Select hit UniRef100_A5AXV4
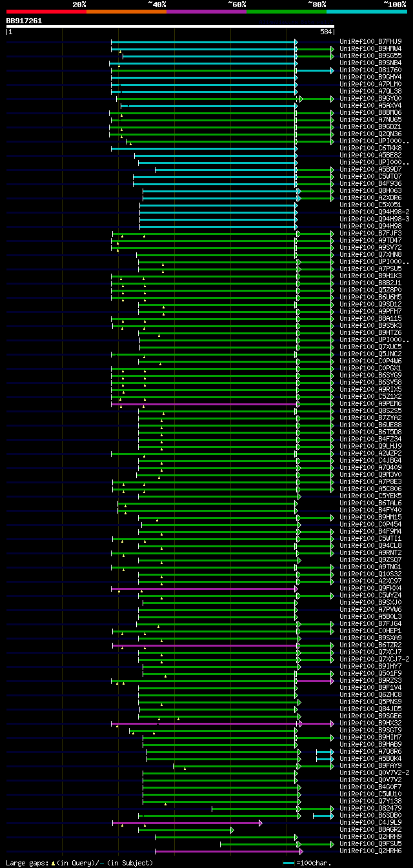413x868 pixels. pyautogui.click(x=370, y=105)
